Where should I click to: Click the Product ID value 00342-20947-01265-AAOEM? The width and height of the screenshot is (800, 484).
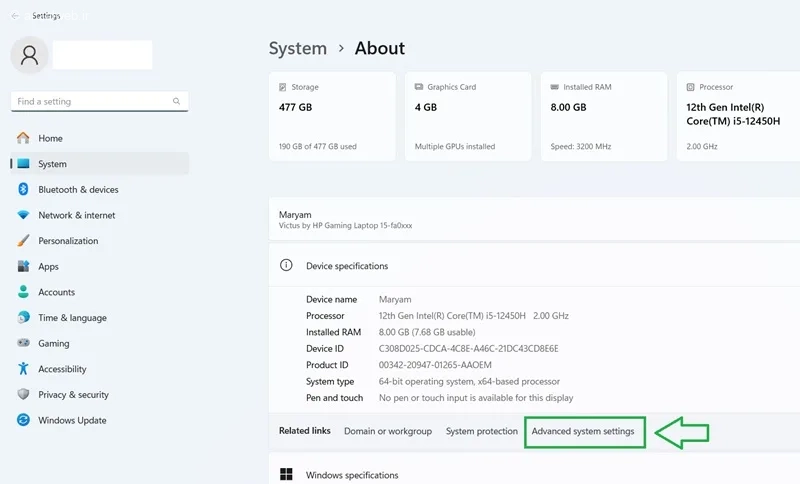point(435,365)
